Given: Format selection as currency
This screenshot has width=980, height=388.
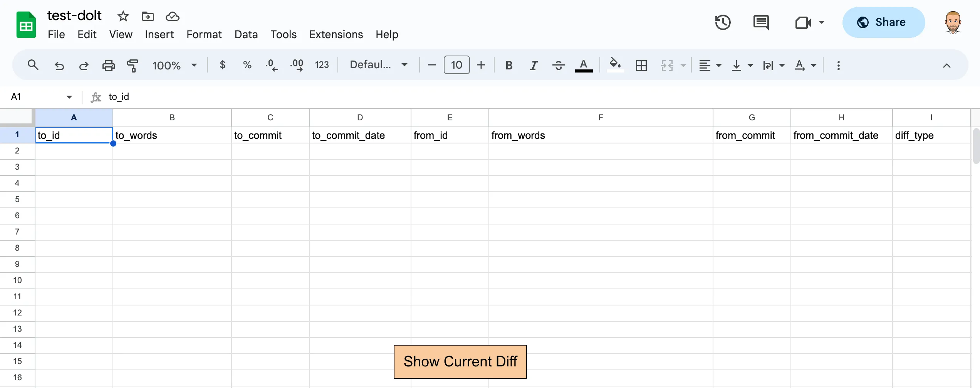Looking at the screenshot, I should (x=223, y=65).
